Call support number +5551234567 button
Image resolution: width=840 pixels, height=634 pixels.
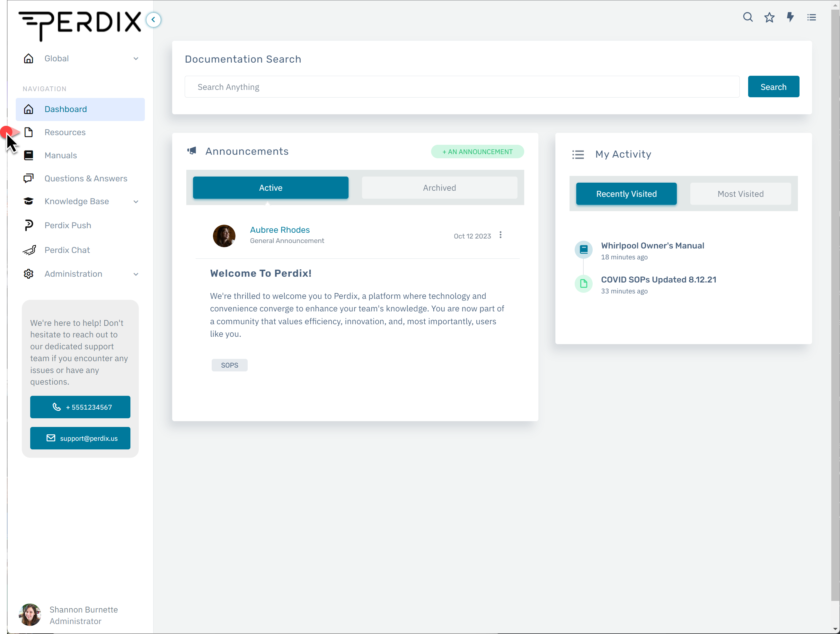[x=80, y=407]
